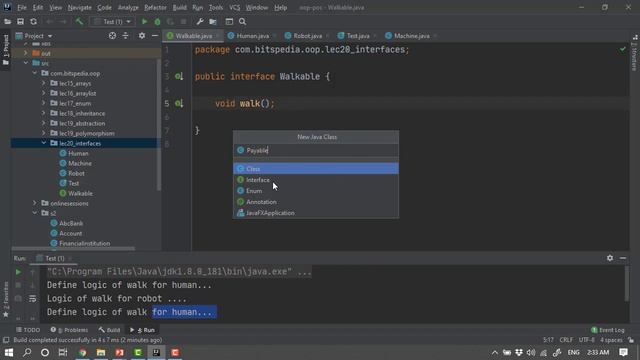This screenshot has height=360, width=640.
Task: Click CRLF line separator in status bar
Action: coord(566,340)
